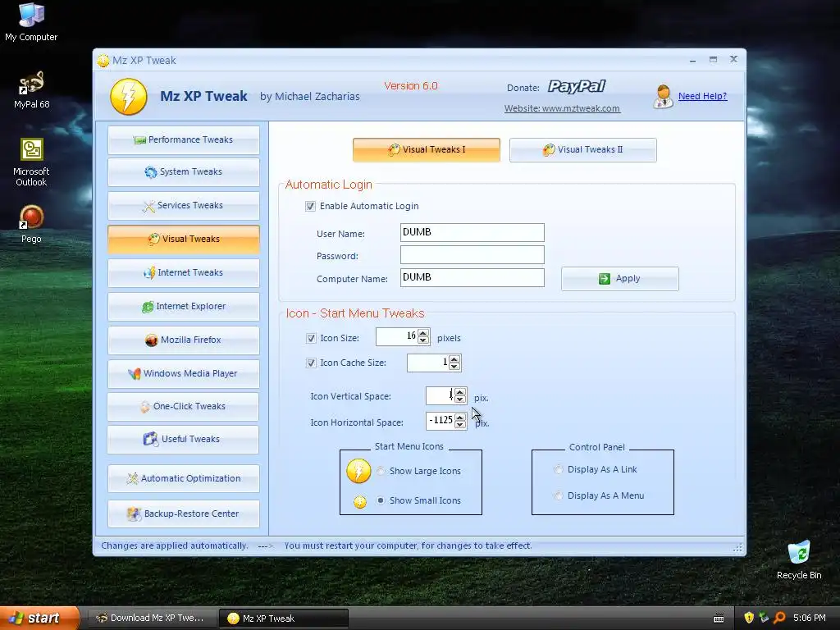Screen dimensions: 840x630
Task: Click the small lightning Start Menu icon
Action: tap(360, 501)
